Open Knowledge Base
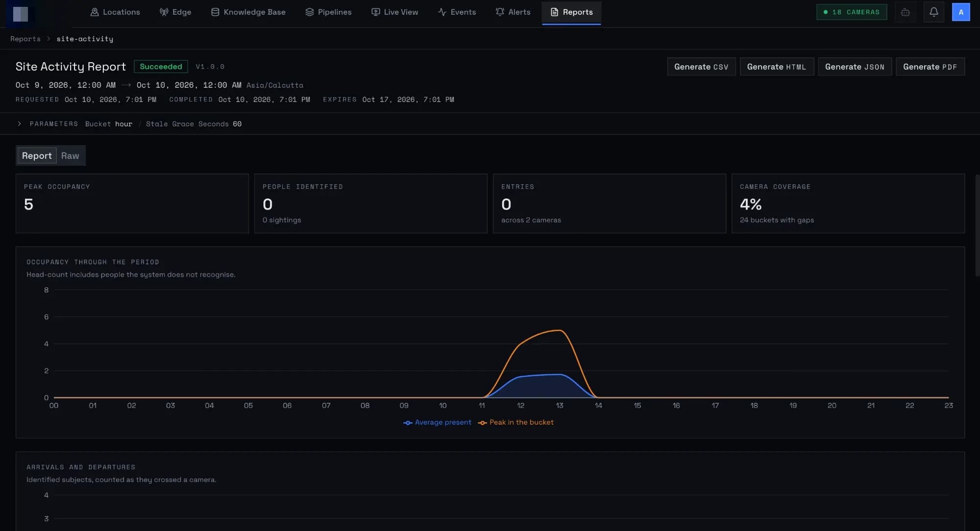The height and width of the screenshot is (531, 980). pyautogui.click(x=248, y=12)
